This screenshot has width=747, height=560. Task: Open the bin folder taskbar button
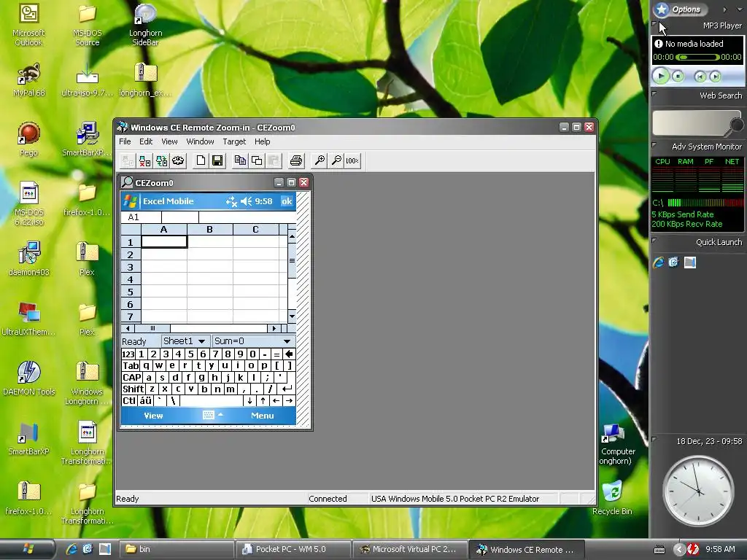(177, 549)
